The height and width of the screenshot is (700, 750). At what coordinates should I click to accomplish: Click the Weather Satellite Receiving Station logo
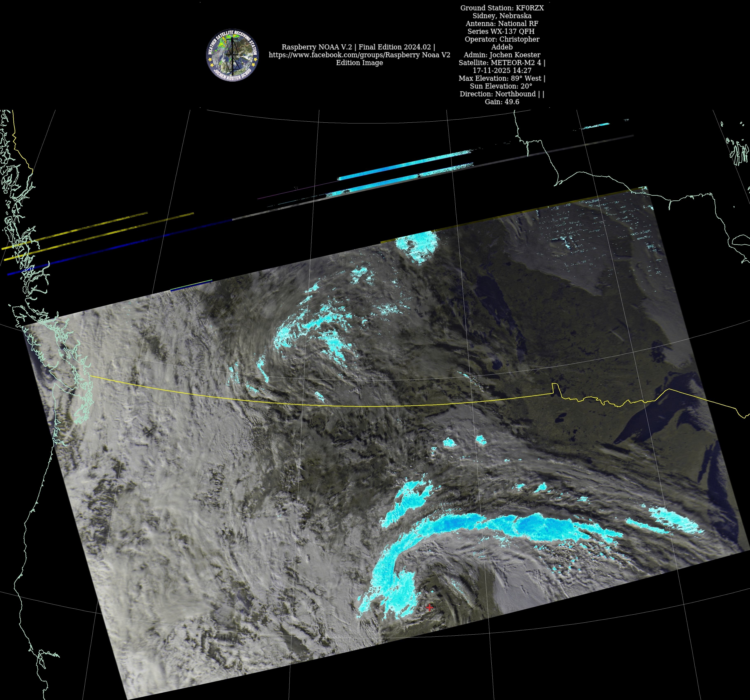pyautogui.click(x=232, y=55)
